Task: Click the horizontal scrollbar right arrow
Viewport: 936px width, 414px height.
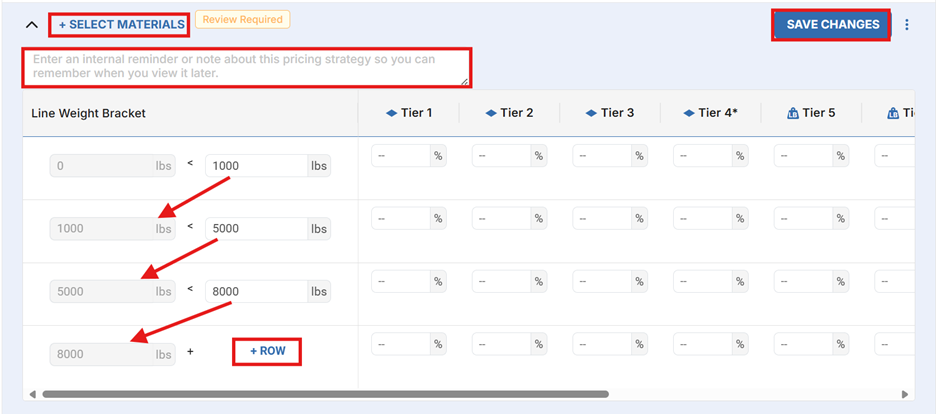Action: coord(906,394)
